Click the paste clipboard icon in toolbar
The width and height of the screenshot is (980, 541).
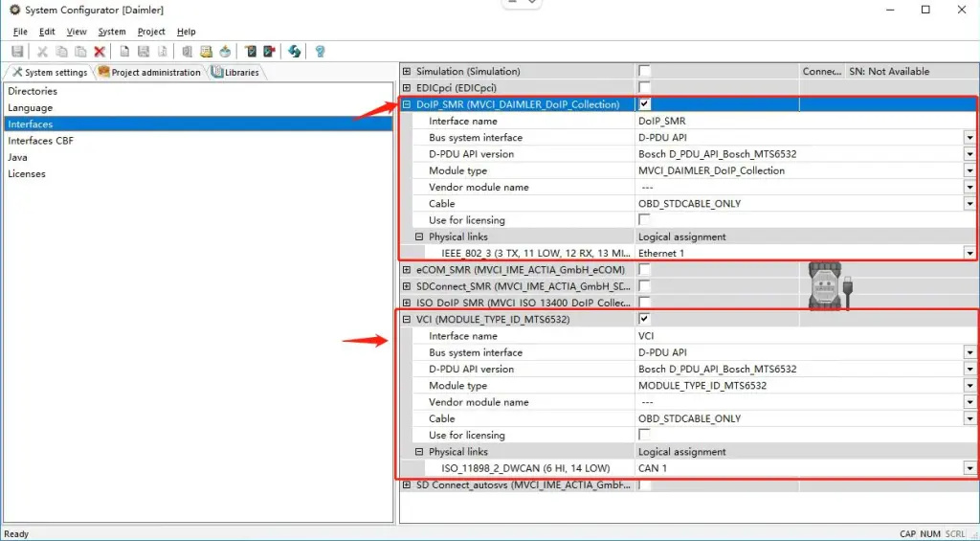pyautogui.click(x=80, y=52)
